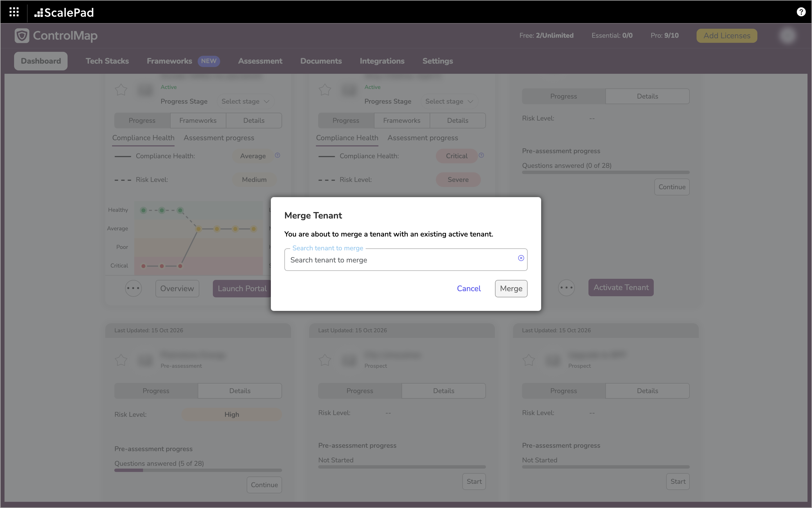Screen dimensions: 812x508
Task: Star the rightmost Prospect tenant card
Action: 529,360
